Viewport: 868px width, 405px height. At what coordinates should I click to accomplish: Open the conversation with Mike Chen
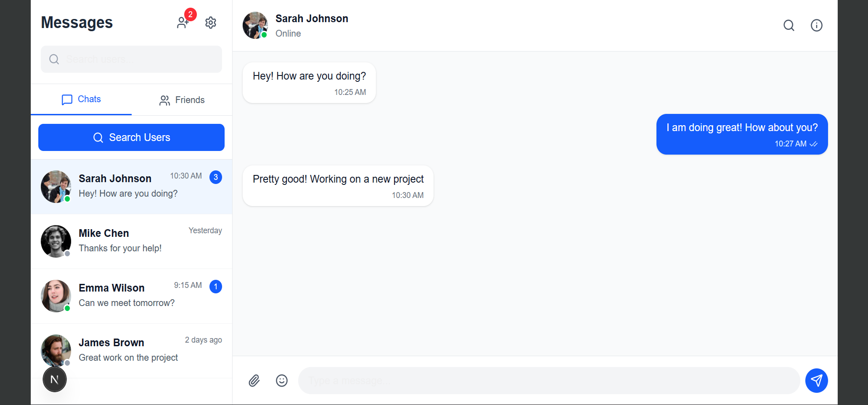(131, 241)
